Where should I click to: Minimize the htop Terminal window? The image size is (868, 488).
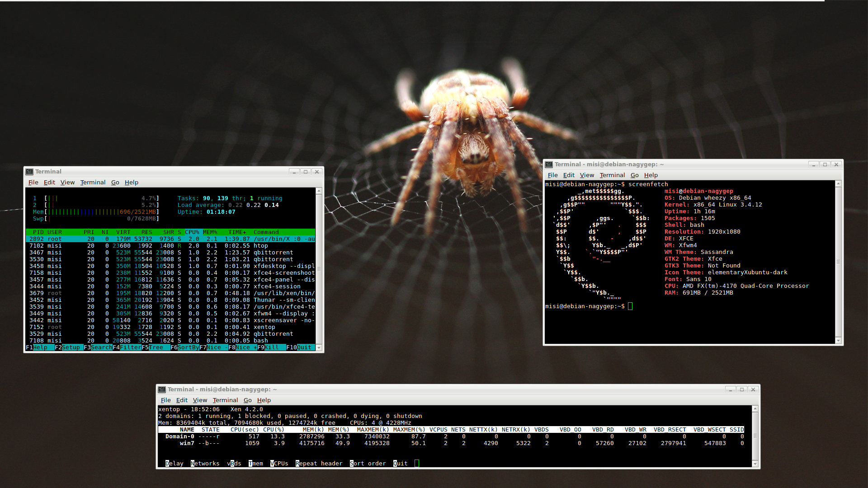tap(294, 172)
